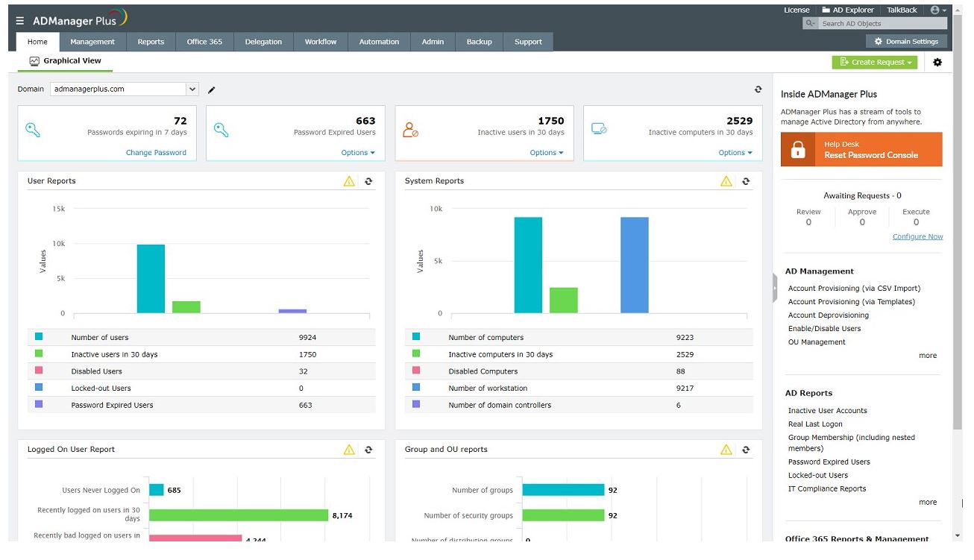
Task: Click the AD Explorer folder icon
Action: 826,10
